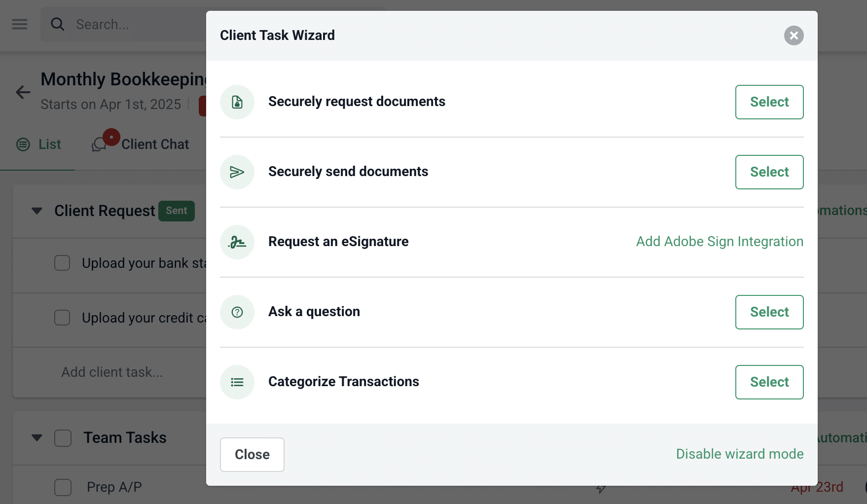Select all Team Tasks via header checkbox
Screen dimensions: 867x504
tap(63, 437)
